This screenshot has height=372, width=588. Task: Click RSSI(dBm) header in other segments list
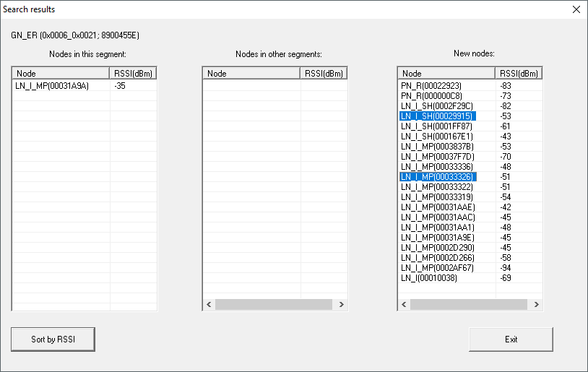click(x=324, y=74)
